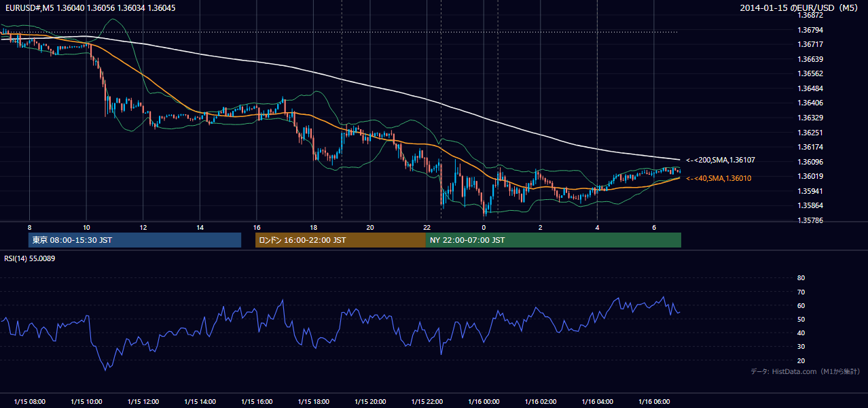
Task: Click the 1/16 04:00 date axis label
Action: tap(597, 402)
